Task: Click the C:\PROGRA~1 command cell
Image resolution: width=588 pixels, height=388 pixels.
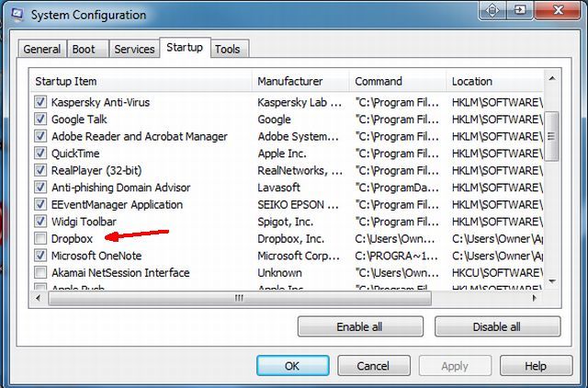Action: (x=396, y=256)
